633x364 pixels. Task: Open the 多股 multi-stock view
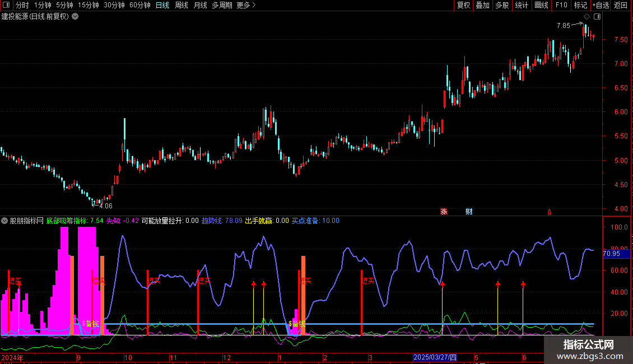(502, 5)
